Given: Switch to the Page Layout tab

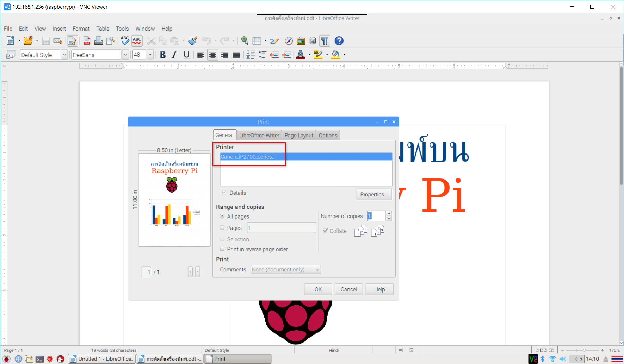Looking at the screenshot, I should click(299, 135).
